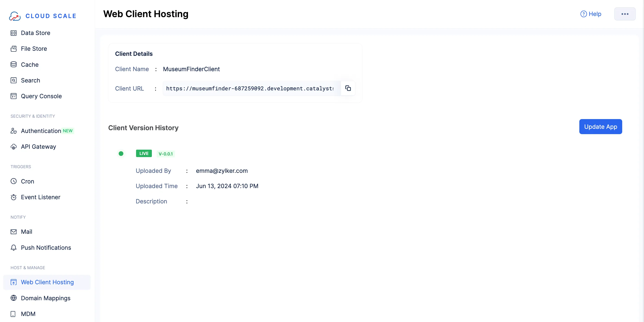
Task: Click the API Gateway cloud icon
Action: coord(13,147)
